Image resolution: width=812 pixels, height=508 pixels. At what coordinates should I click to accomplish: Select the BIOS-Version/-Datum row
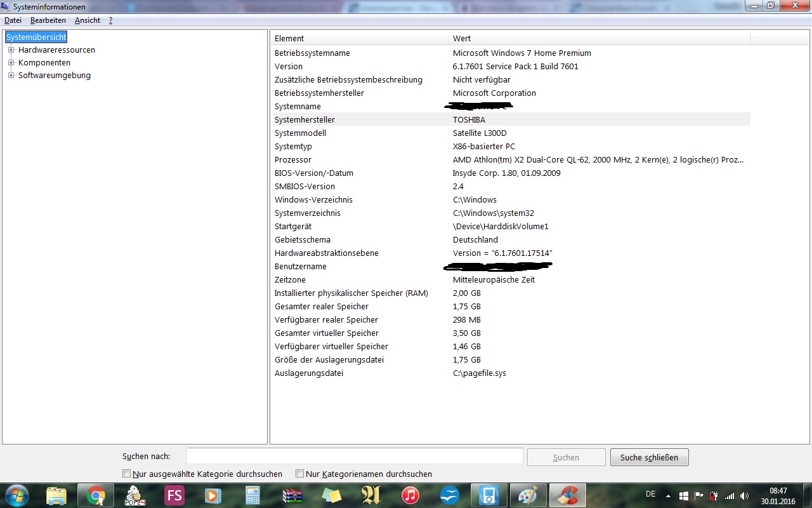510,173
